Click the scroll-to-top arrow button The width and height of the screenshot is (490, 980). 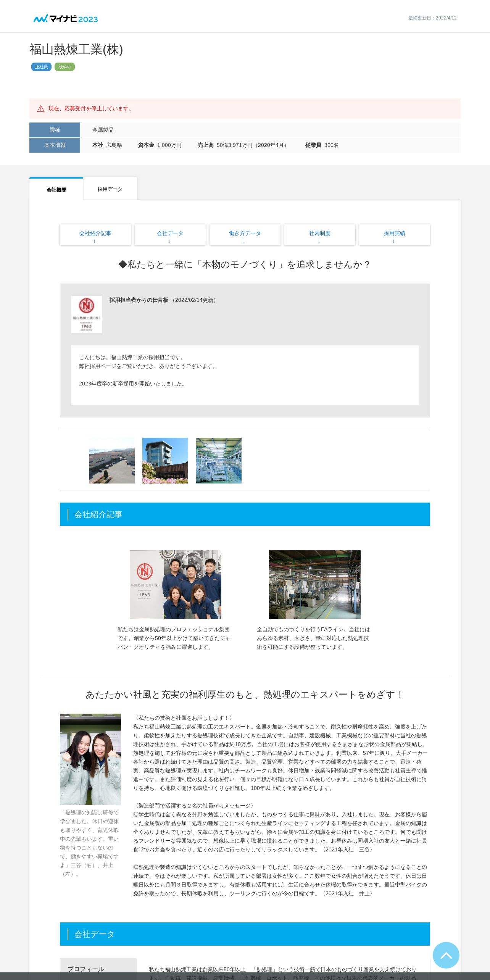click(446, 955)
